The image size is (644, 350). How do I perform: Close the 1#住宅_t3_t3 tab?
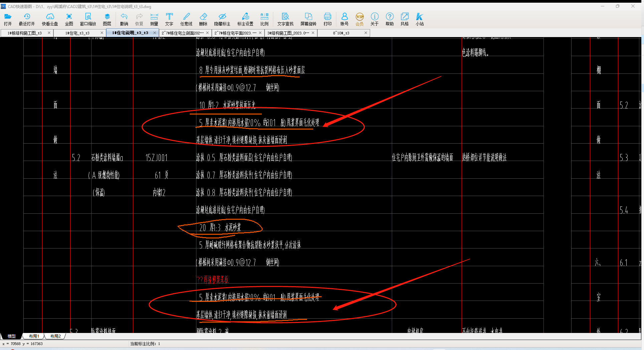pyautogui.click(x=102, y=33)
